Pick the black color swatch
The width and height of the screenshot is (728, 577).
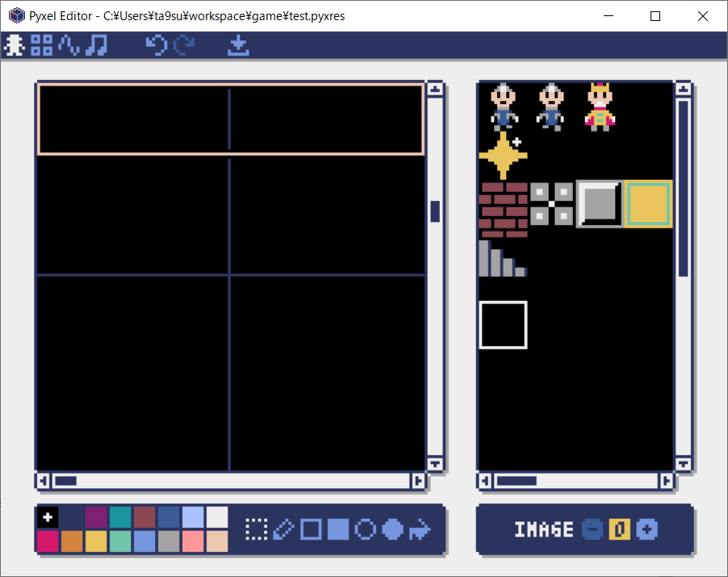point(48,517)
